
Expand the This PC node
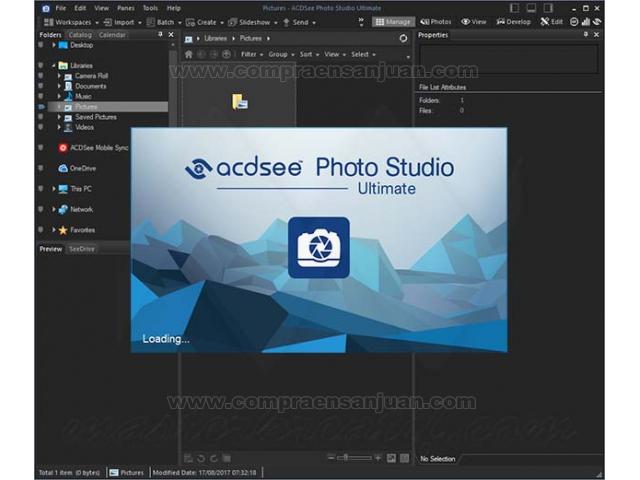pyautogui.click(x=53, y=189)
